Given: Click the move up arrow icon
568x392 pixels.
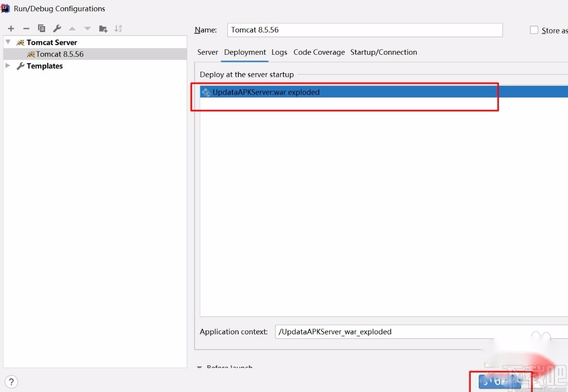Looking at the screenshot, I should coord(72,28).
